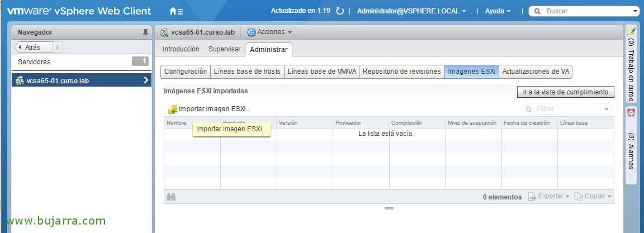Select vcsa65-01.curso.lab in navigator
Screen dimensions: 644x233
point(82,81)
